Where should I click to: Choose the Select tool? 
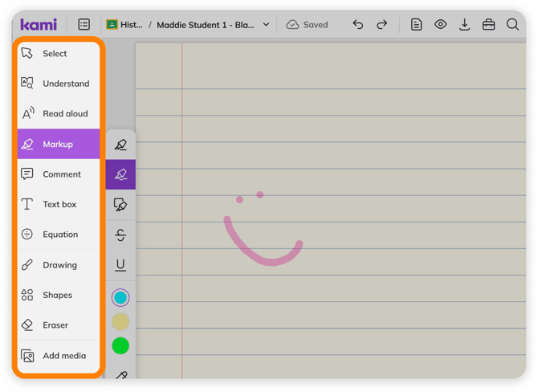click(59, 54)
